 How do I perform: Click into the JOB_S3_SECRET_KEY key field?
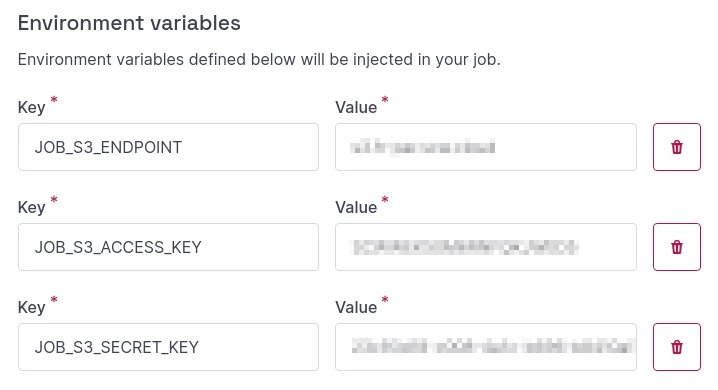169,347
